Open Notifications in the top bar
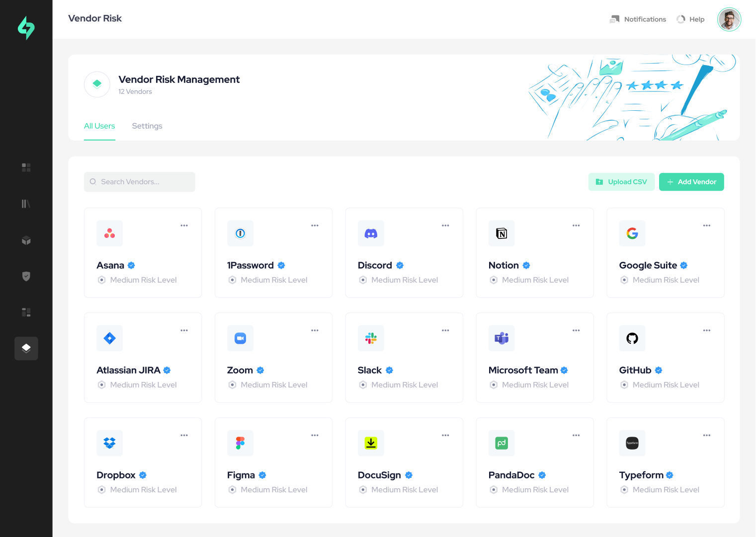The image size is (756, 537). click(x=638, y=19)
